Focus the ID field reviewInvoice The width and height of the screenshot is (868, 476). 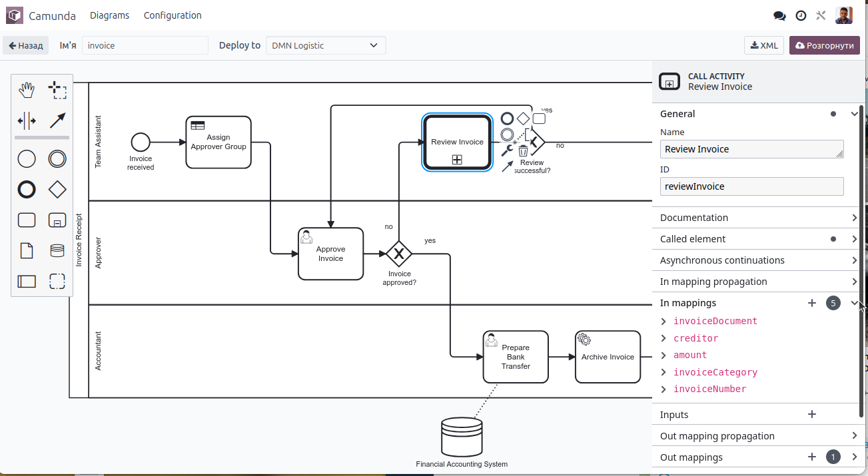(x=752, y=186)
